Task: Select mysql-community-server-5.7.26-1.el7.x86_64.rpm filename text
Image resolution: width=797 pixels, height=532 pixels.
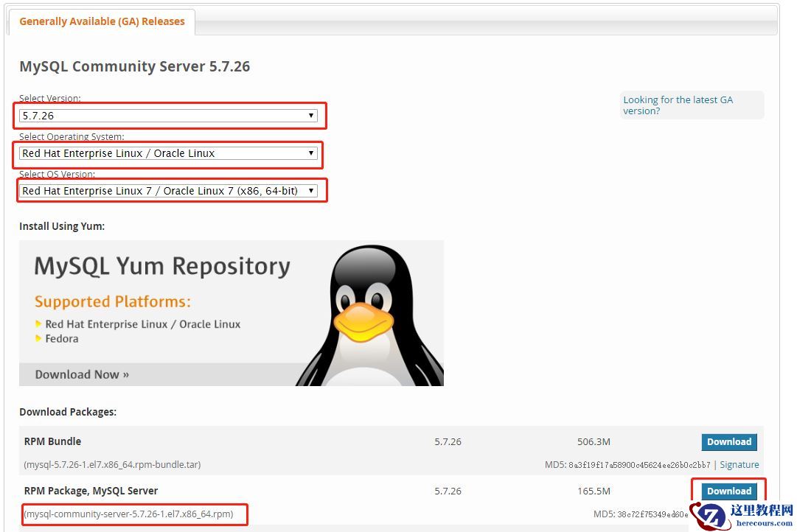Action: click(x=128, y=514)
